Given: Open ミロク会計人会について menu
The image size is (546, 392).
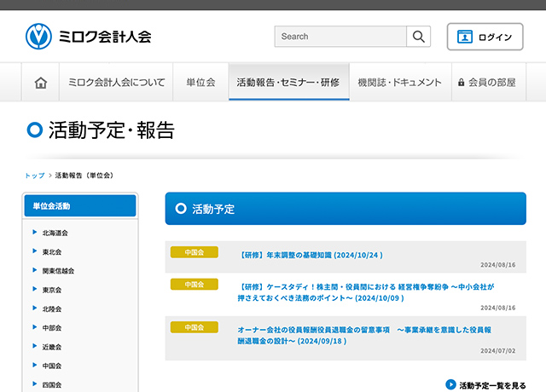Looking at the screenshot, I should click(116, 83).
